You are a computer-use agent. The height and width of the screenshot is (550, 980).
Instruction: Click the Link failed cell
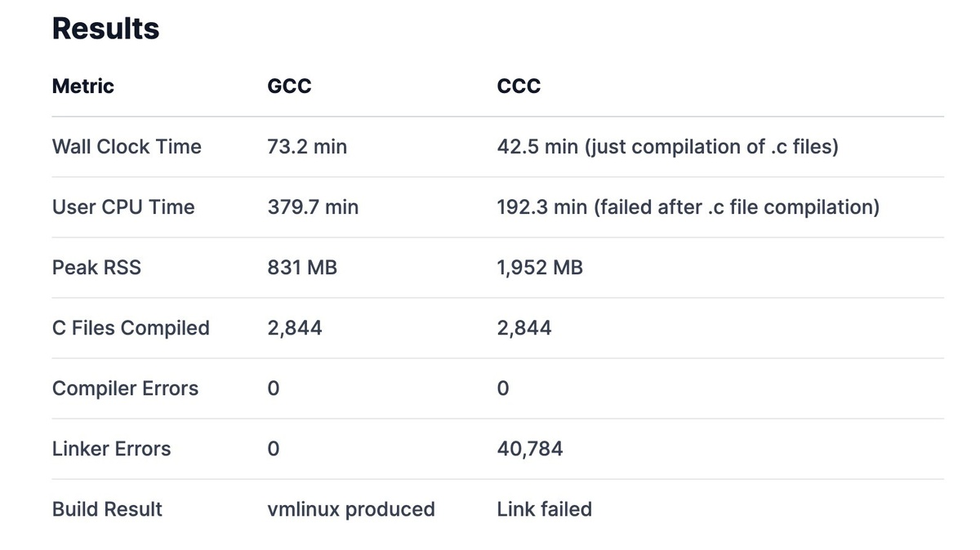tap(545, 509)
